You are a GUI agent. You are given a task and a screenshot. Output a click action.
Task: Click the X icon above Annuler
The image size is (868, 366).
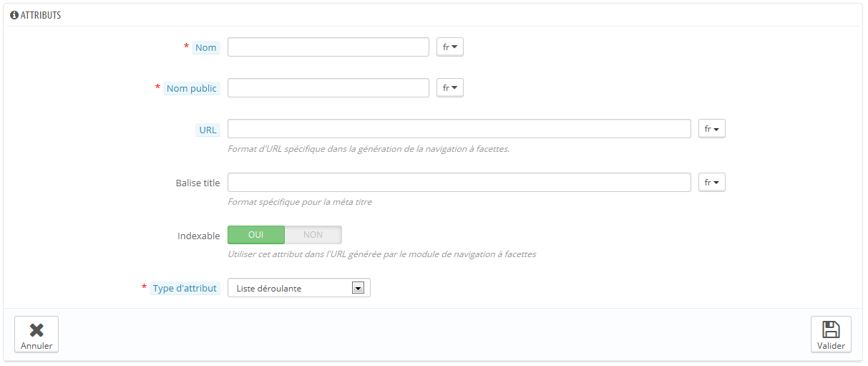[36, 329]
